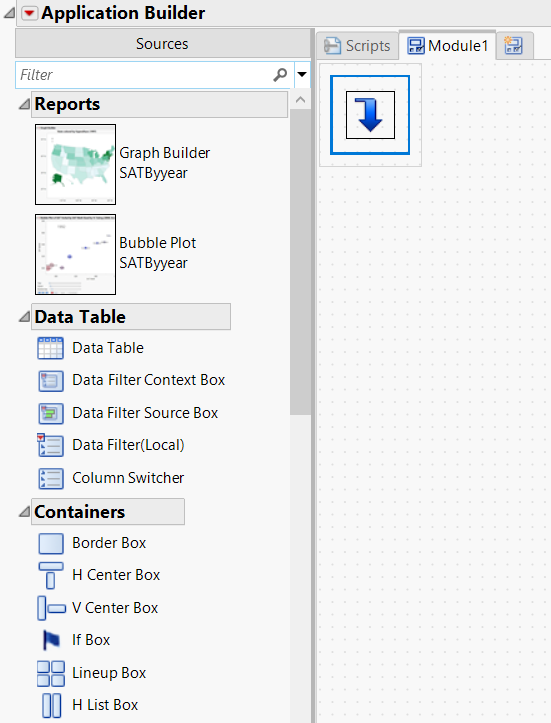Image resolution: width=551 pixels, height=723 pixels.
Task: Click Graph Builder SATByyear label
Action: point(165,163)
